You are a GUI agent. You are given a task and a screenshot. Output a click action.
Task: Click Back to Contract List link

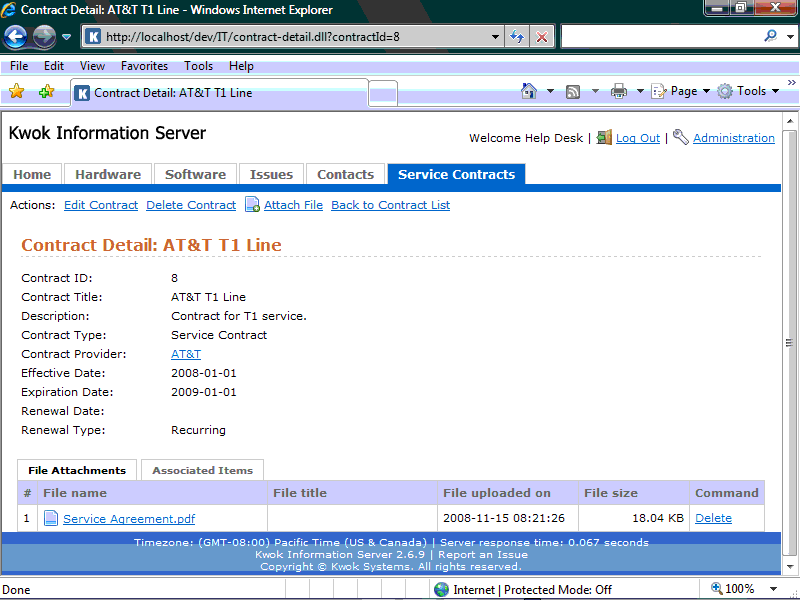tap(390, 205)
